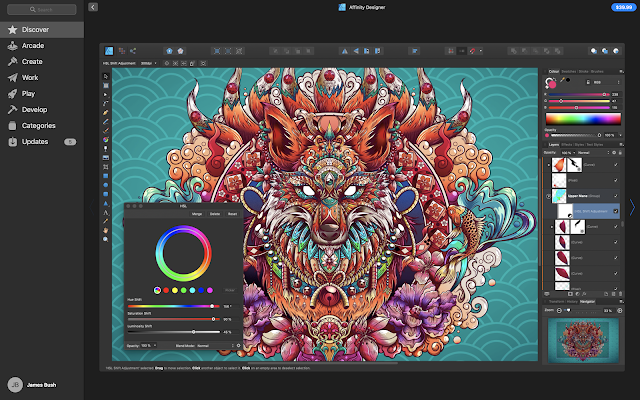This screenshot has width=640, height=400.
Task: Buy the app for $39.99
Action: coord(623,7)
